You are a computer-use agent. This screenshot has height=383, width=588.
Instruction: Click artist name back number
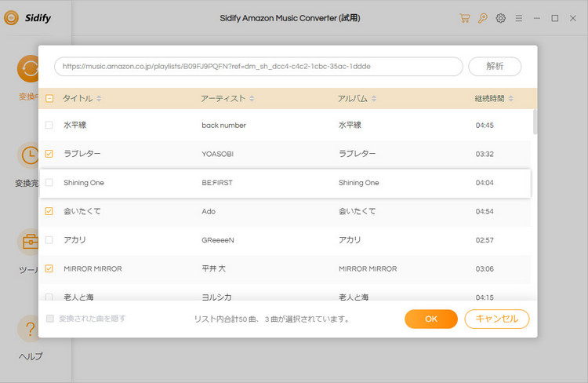(224, 126)
